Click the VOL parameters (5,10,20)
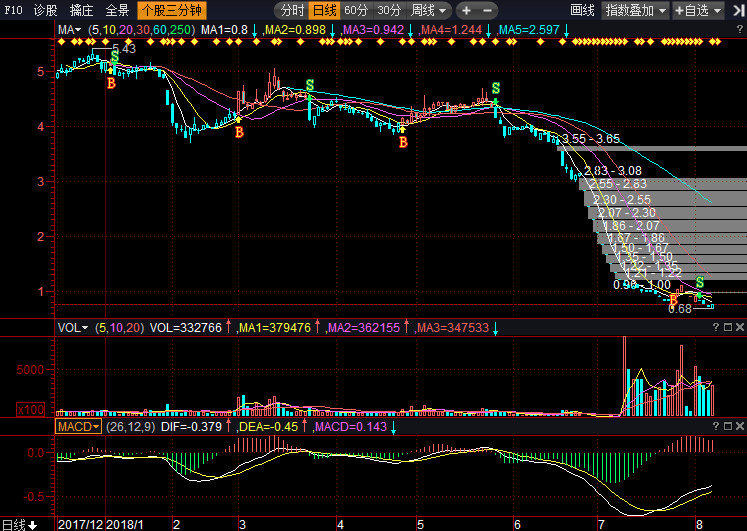 tap(119, 328)
